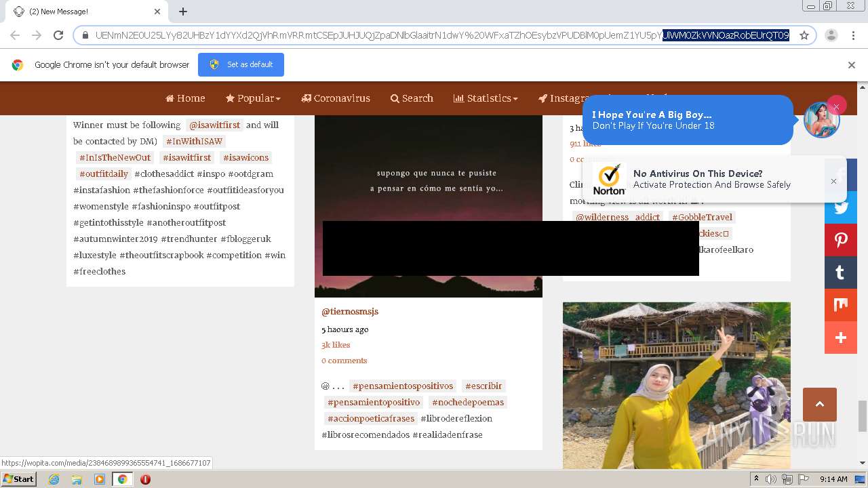Screen dimensions: 868x488
Task: Click '0 comments' under @tiernosmsjs post
Action: (x=344, y=361)
